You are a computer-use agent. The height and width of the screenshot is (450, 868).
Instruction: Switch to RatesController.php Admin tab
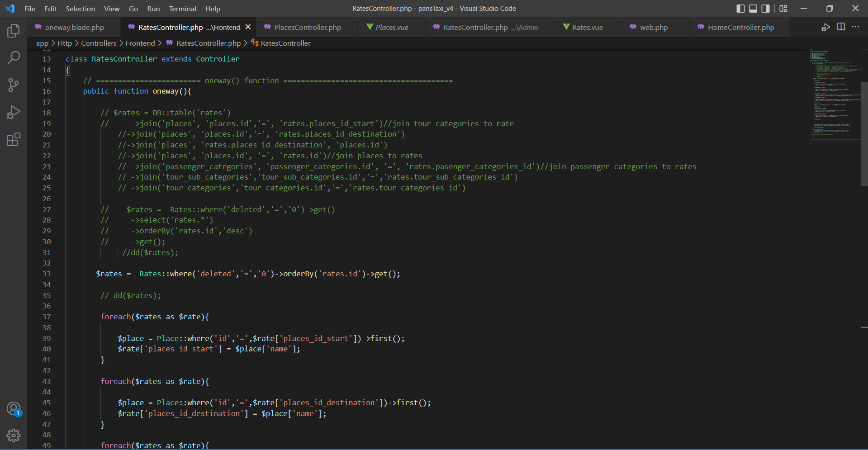click(490, 27)
